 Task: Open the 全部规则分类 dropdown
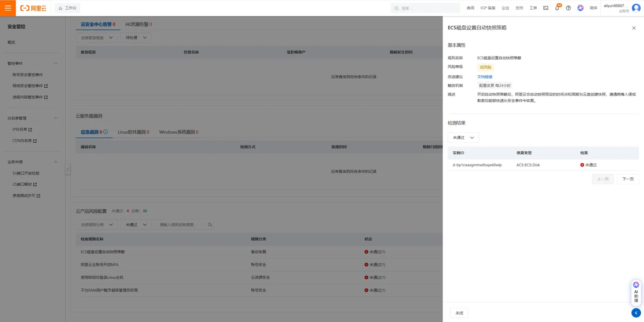pos(97,225)
